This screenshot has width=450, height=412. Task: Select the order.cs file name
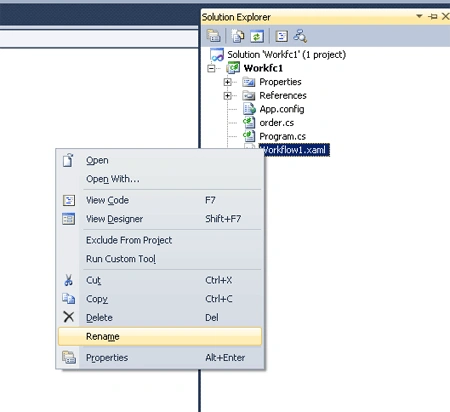[x=277, y=123]
